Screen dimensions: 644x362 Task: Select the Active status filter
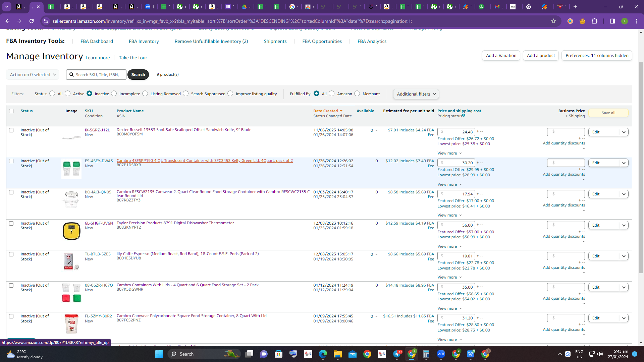(x=68, y=94)
